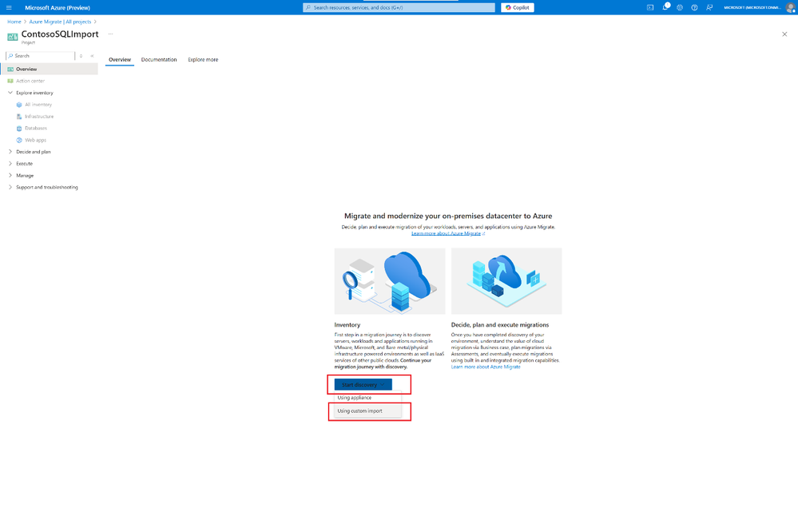
Task: Open the more options ellipsis beside ContosoSQLImport
Action: pos(110,34)
